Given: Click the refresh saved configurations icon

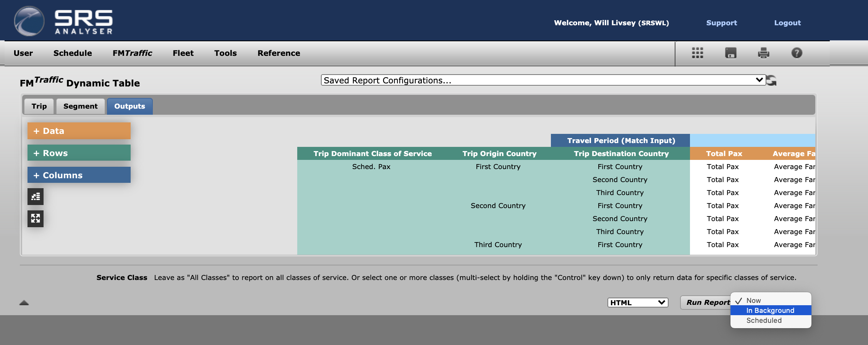Looking at the screenshot, I should (771, 80).
